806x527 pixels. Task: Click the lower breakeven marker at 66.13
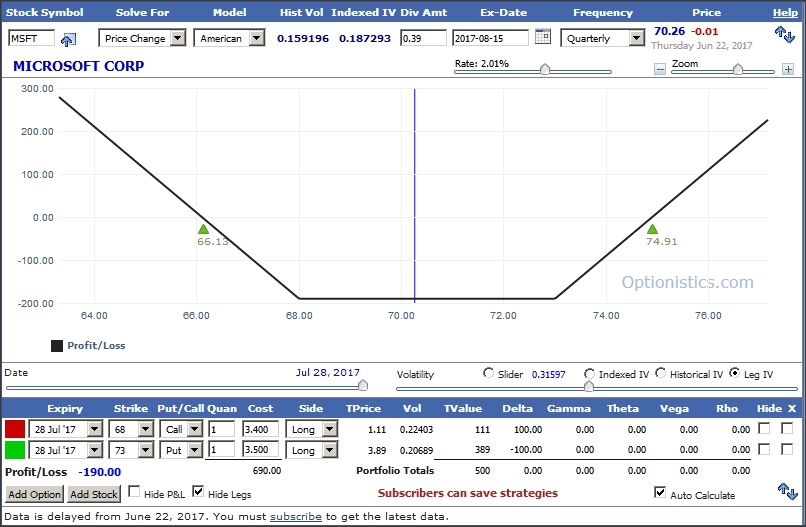coord(204,229)
